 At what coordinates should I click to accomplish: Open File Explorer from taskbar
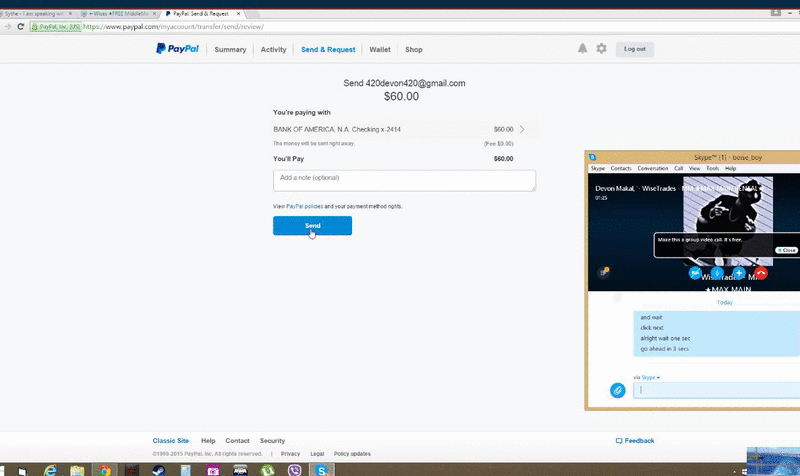coord(77,470)
